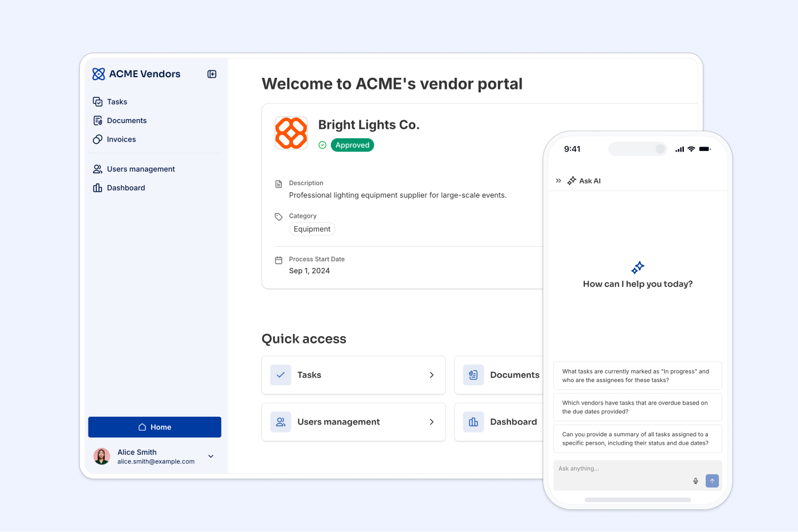Click the Bright Lights Co. orange logo
Screen dimensions: 798x532
(291, 133)
